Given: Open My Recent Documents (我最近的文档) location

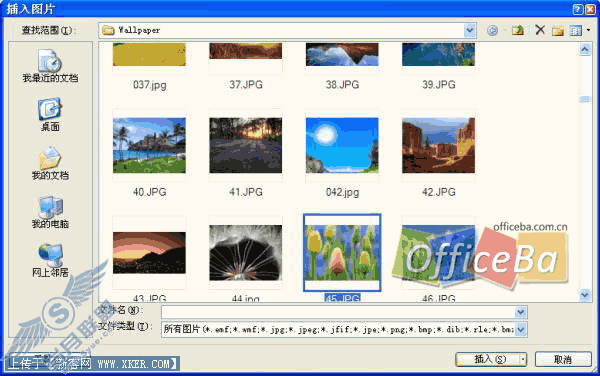Looking at the screenshot, I should coord(50,66).
